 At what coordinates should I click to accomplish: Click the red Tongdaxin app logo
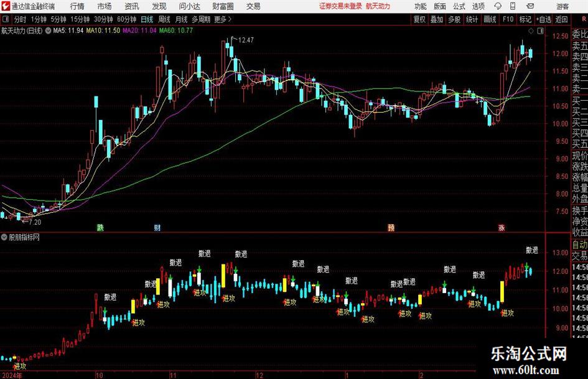pyautogui.click(x=6, y=6)
